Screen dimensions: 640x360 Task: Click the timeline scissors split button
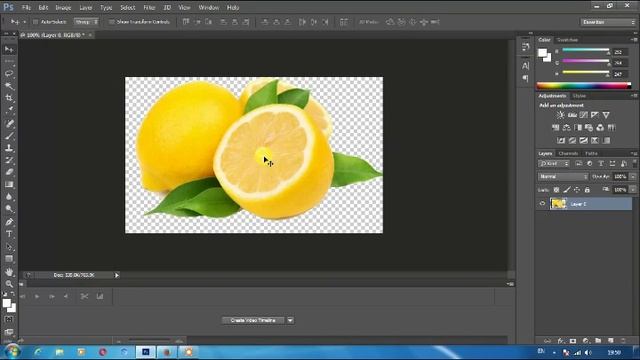click(x=84, y=297)
